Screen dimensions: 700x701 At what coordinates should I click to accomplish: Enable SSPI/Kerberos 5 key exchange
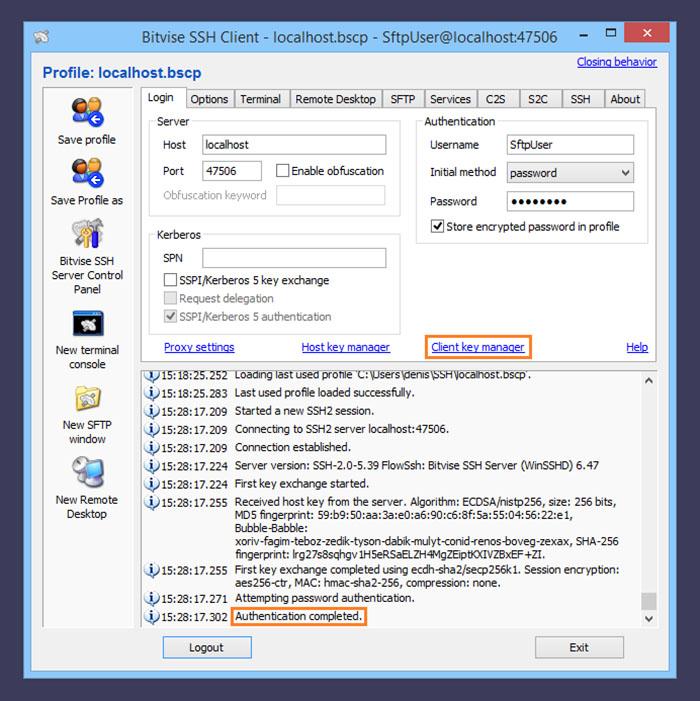click(x=170, y=280)
